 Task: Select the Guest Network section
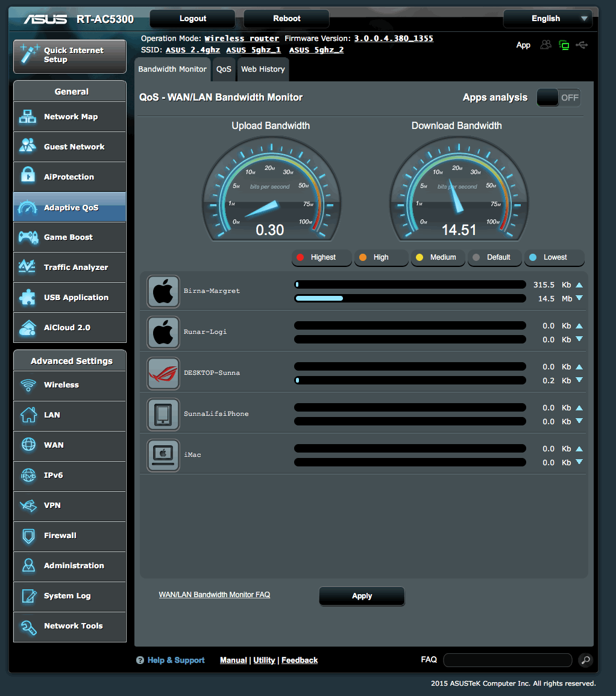pyautogui.click(x=69, y=146)
